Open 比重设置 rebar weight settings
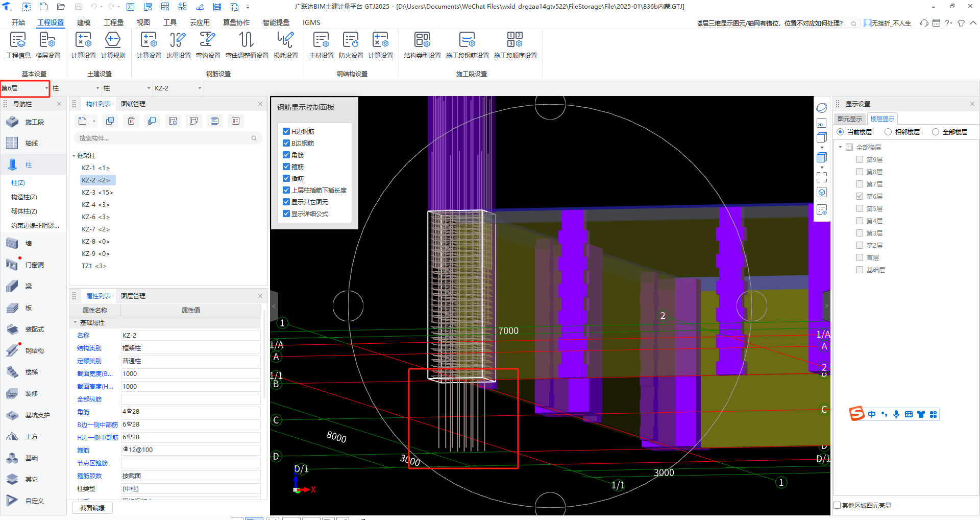980x520 pixels. pyautogui.click(x=178, y=45)
